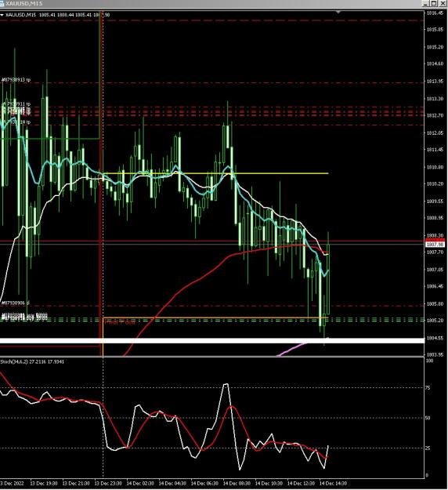448x490 pixels.
Task: Click the Stoch(34,6,2) indicator label
Action: [x=32, y=361]
